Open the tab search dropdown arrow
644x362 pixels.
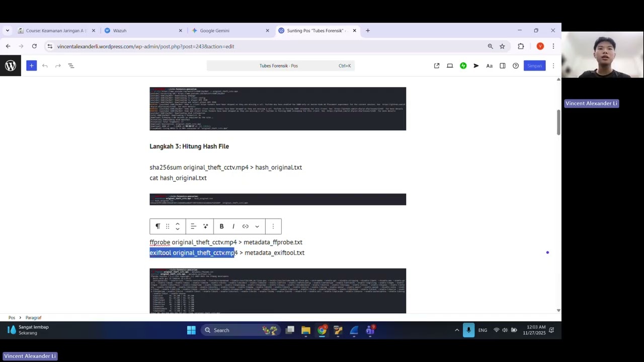(x=7, y=31)
